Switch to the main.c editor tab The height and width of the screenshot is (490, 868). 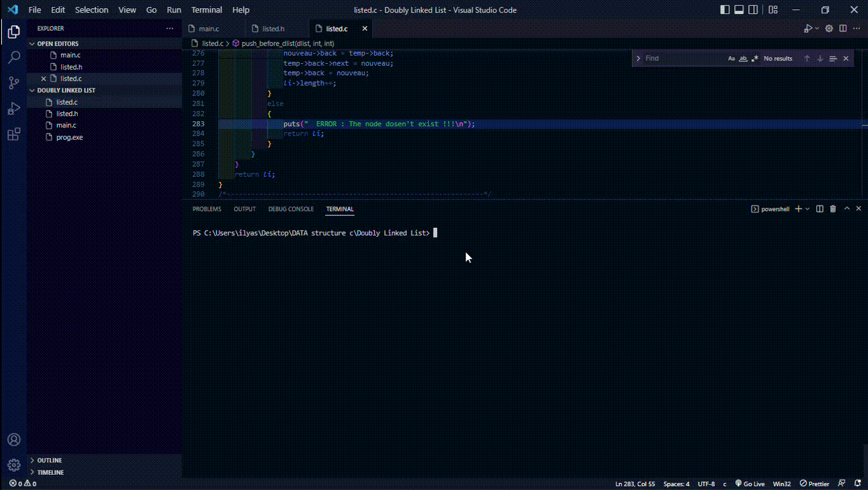click(x=209, y=28)
